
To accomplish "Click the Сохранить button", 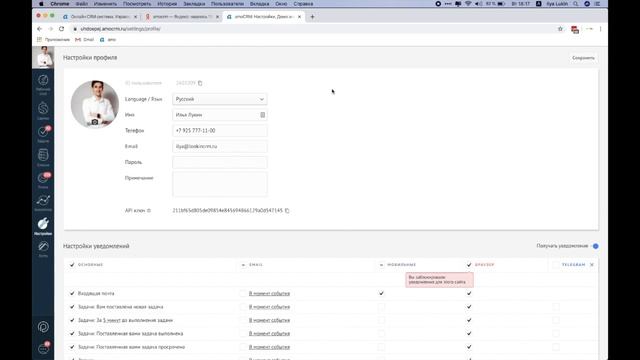I will tap(583, 58).
